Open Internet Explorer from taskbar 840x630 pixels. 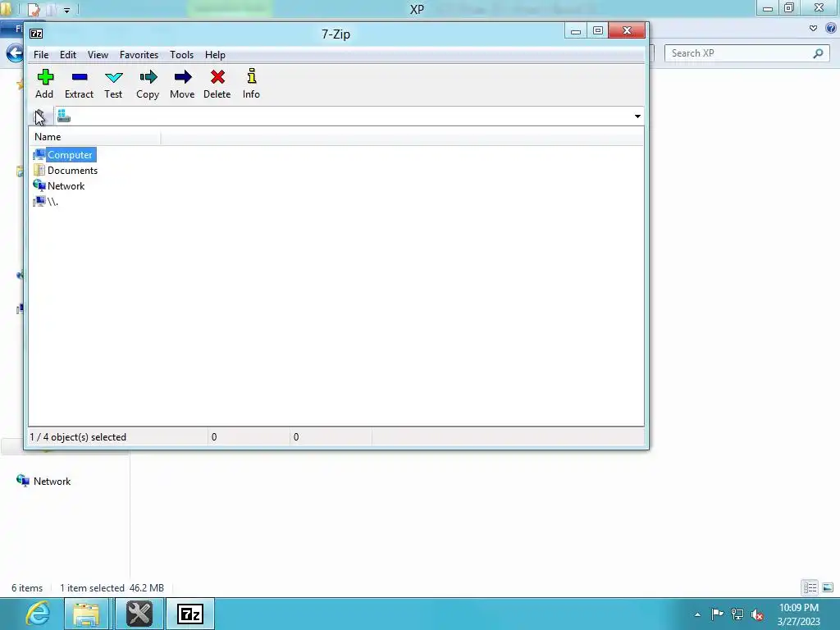38,614
